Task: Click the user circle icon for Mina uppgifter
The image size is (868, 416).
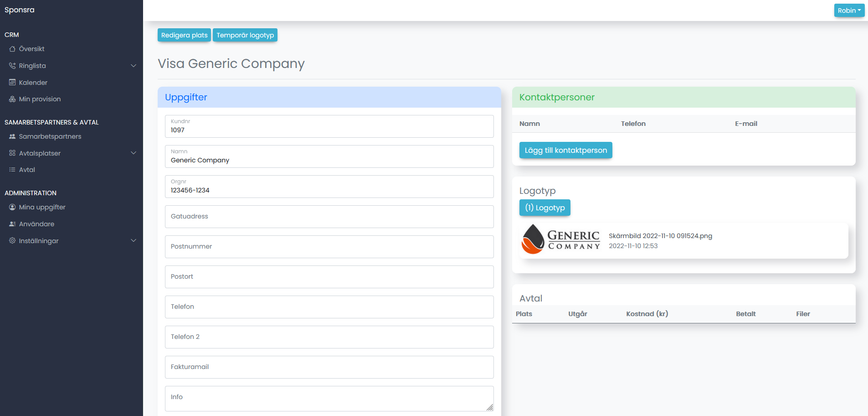Action: coord(12,207)
